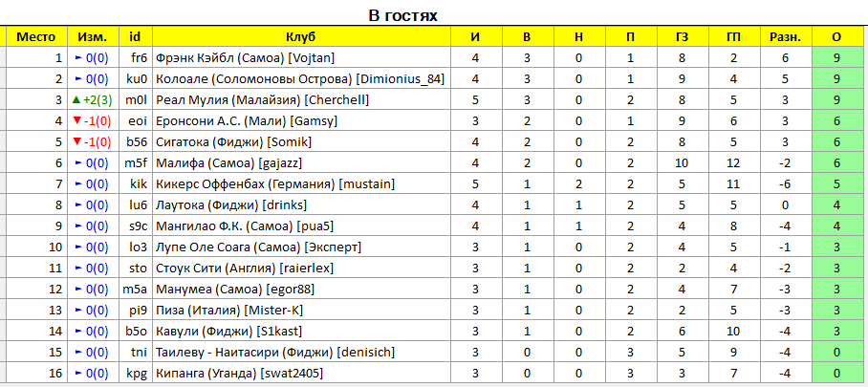Click blue arrow icon in Фрэнк Кэйбл row
868x387 pixels.
[77, 58]
